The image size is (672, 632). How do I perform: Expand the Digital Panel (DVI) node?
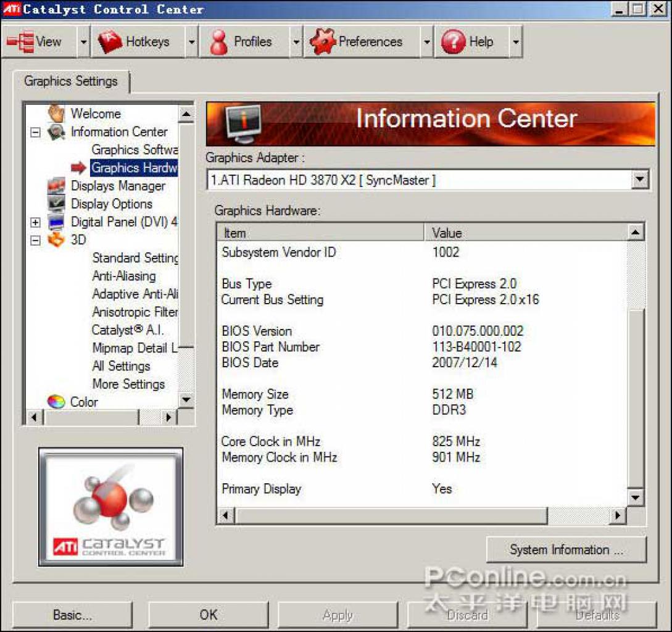tap(36, 222)
